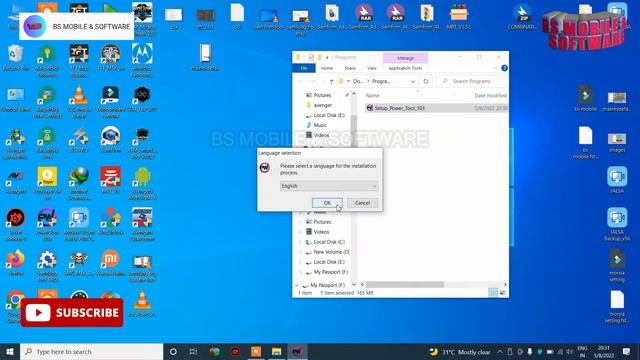Viewport: 640px width, 360px height.
Task: Select the Firefox desktop shortcut
Action: [16, 263]
